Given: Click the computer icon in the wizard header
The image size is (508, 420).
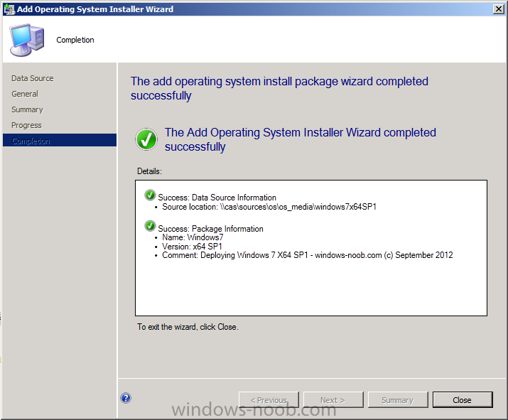Looking at the screenshot, I should tap(26, 40).
